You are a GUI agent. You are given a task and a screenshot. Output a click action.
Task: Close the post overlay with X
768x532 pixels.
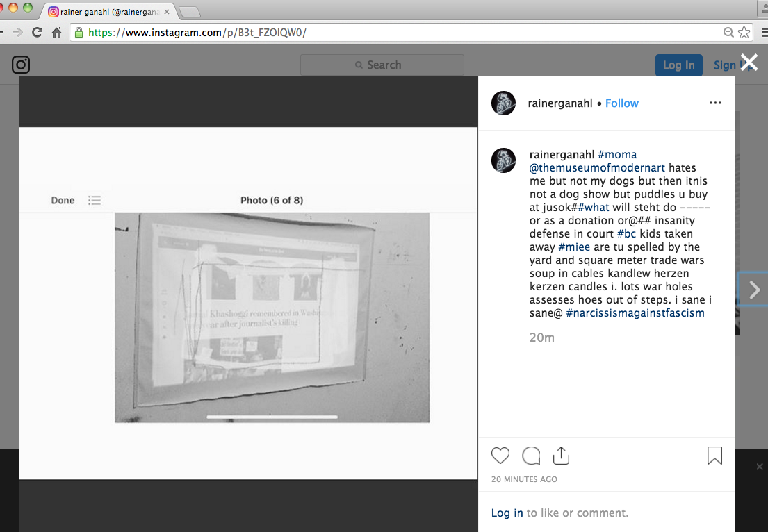coord(748,63)
